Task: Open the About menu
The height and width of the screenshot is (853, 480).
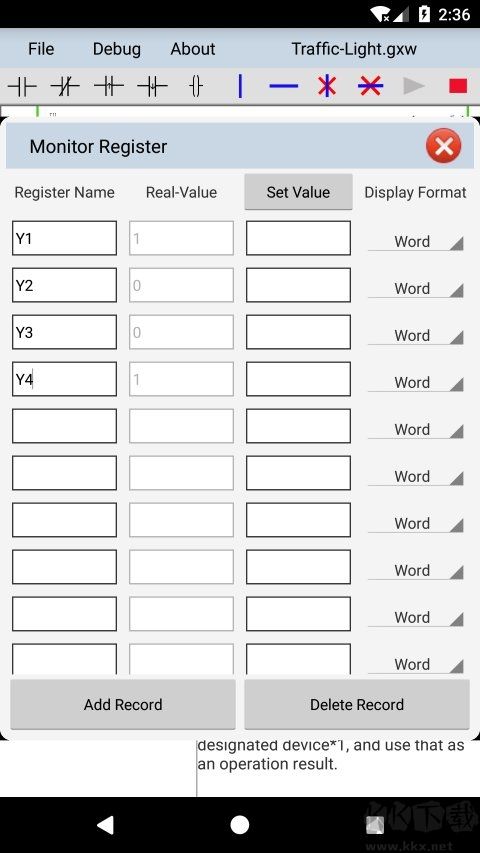Action: (193, 49)
